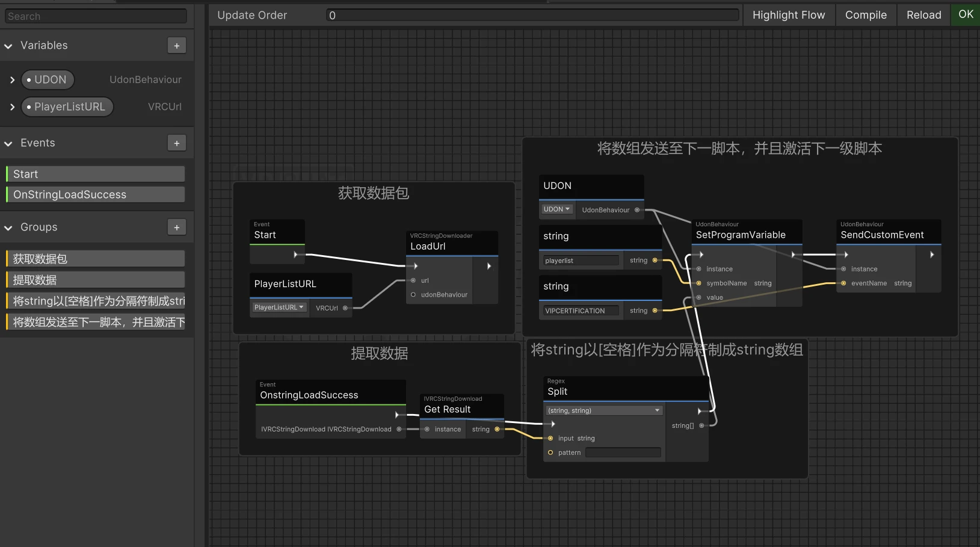Click string output port of playerlist node

[x=655, y=261]
